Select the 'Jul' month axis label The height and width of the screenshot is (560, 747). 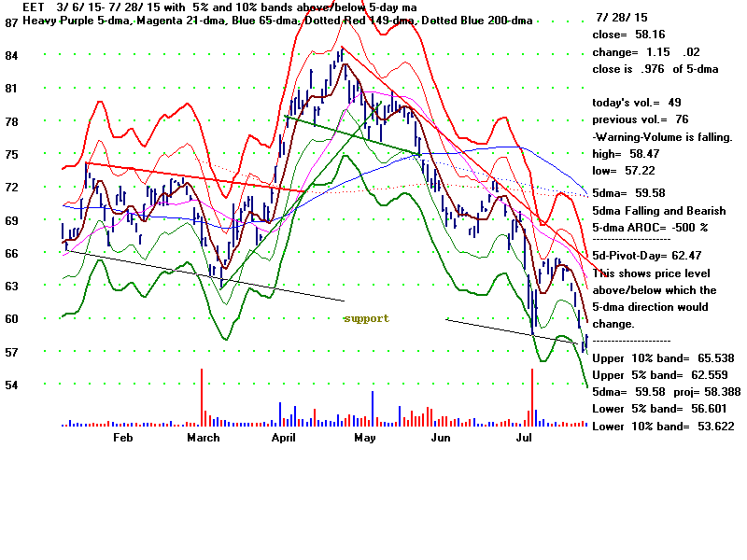(524, 438)
